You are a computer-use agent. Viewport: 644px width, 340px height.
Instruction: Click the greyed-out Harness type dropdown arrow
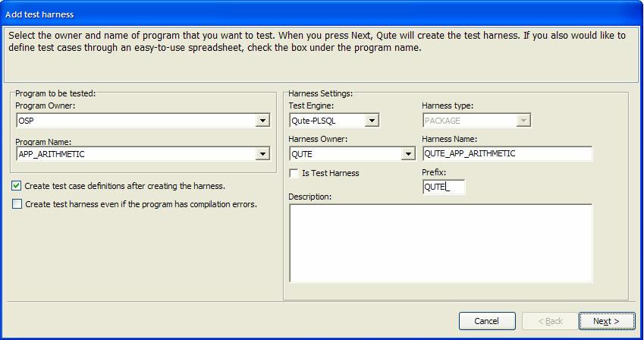click(x=523, y=121)
